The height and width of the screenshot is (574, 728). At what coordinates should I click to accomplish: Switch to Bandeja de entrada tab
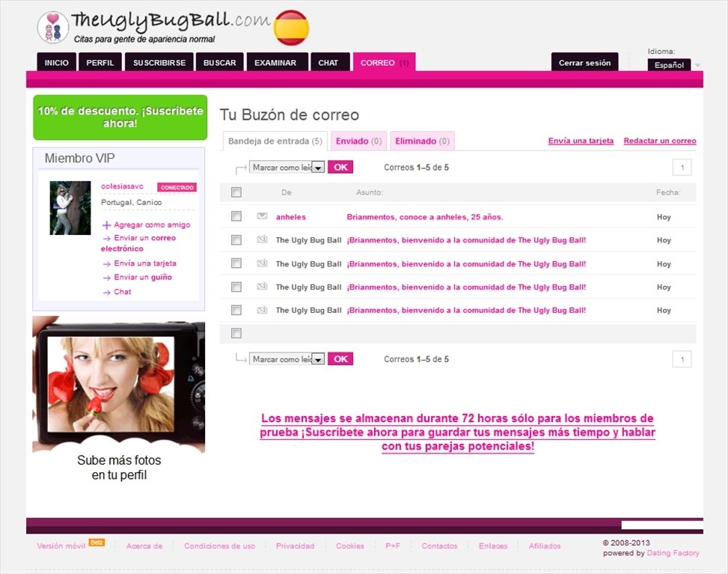pos(275,141)
